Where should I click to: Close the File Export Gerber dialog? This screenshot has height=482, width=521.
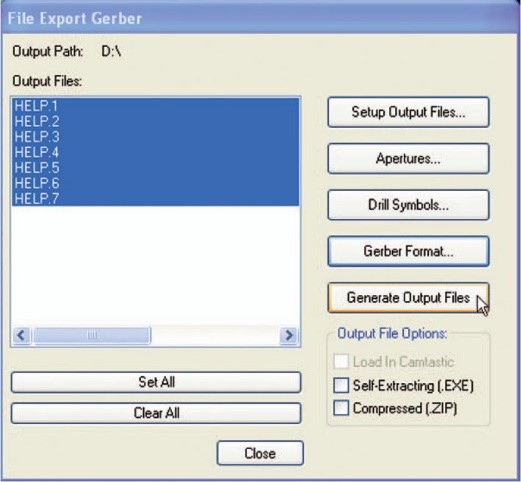click(x=260, y=453)
